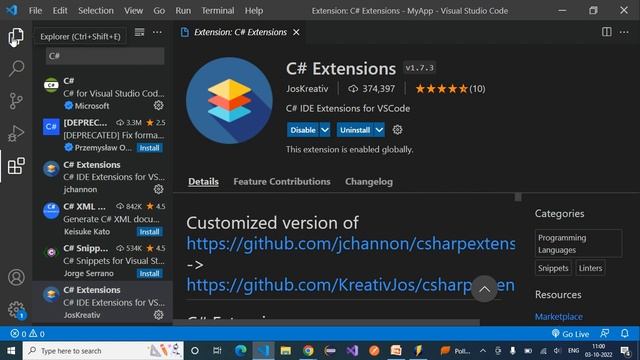Open the Explorer view in activity bar
This screenshot has height=360, width=640.
click(x=16, y=37)
